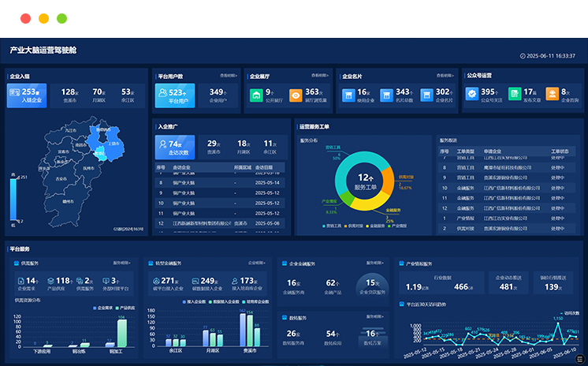The width and height of the screenshot is (588, 366).
Task: Click the green 公开展厅 icon
Action: (256, 95)
